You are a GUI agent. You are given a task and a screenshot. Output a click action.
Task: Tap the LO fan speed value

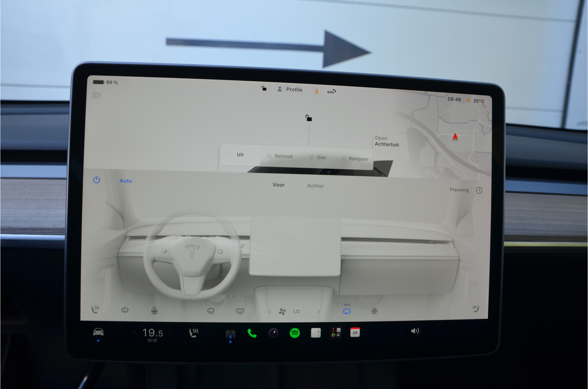pos(296,312)
